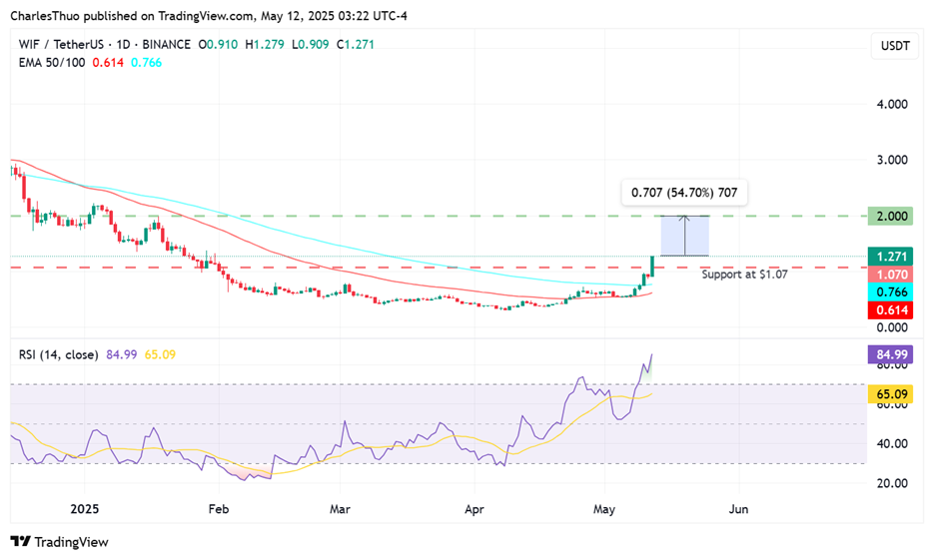Screen dimensions: 934x560
Task: Click the yellow 65.09 RSI average tag
Action: (x=891, y=395)
